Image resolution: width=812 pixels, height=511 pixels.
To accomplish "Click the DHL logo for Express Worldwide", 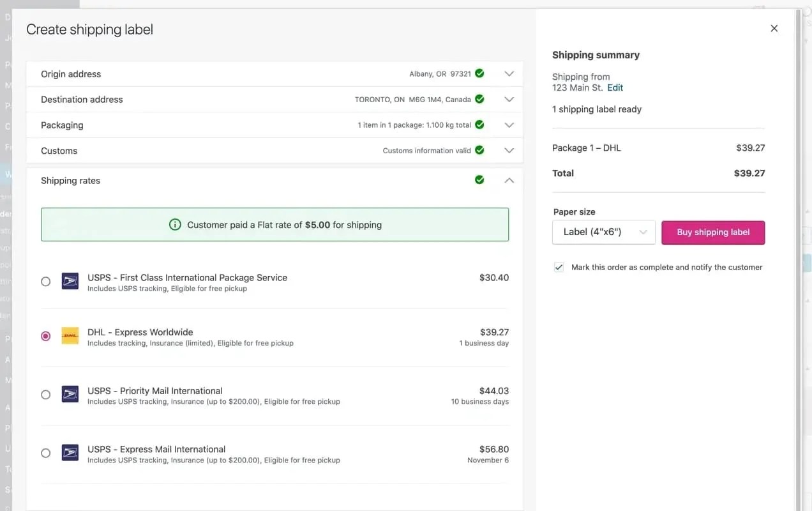I will click(x=70, y=336).
